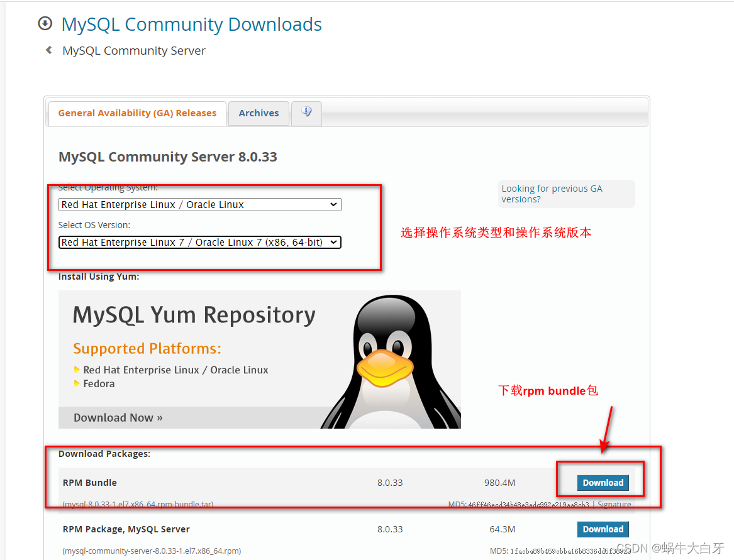Image resolution: width=734 pixels, height=560 pixels.
Task: Open the Select OS Version combo box
Action: pos(199,242)
